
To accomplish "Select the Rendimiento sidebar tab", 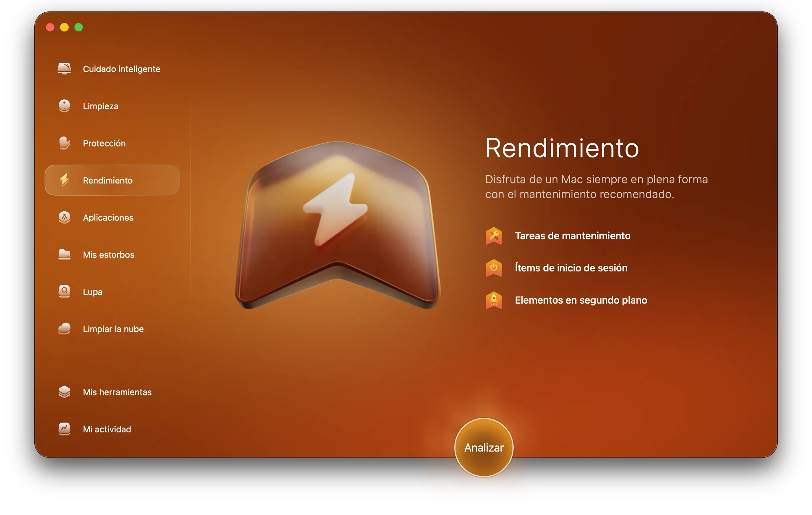I will click(x=112, y=181).
